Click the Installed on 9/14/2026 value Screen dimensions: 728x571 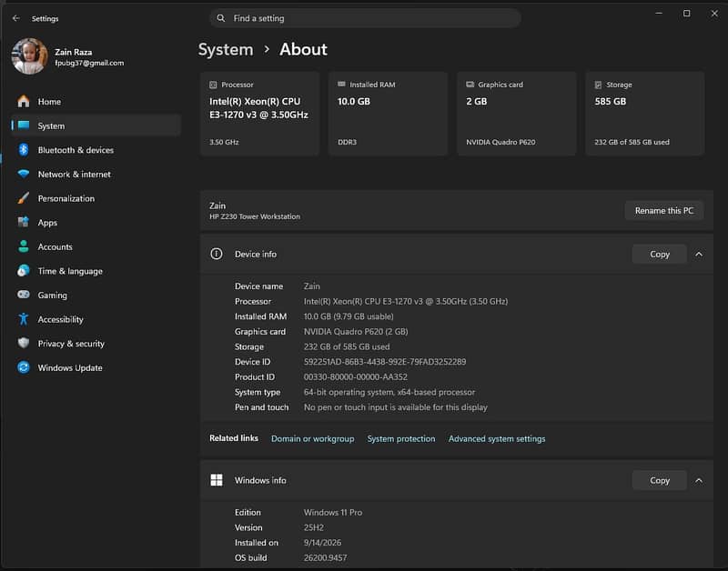click(322, 542)
